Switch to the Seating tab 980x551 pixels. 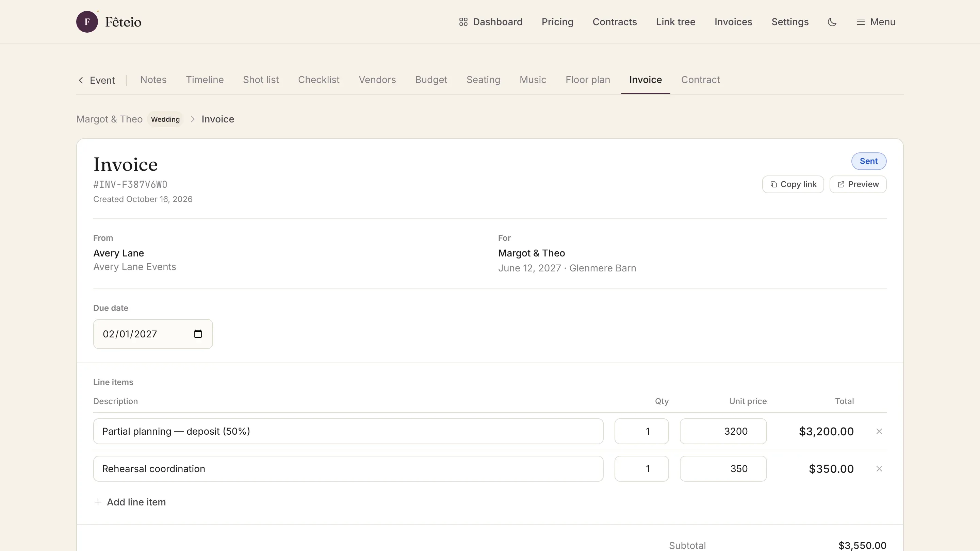click(x=483, y=80)
